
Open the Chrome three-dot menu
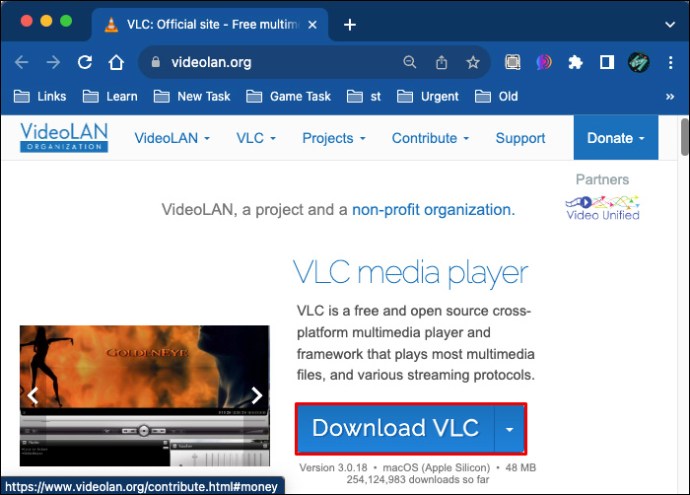tap(669, 62)
